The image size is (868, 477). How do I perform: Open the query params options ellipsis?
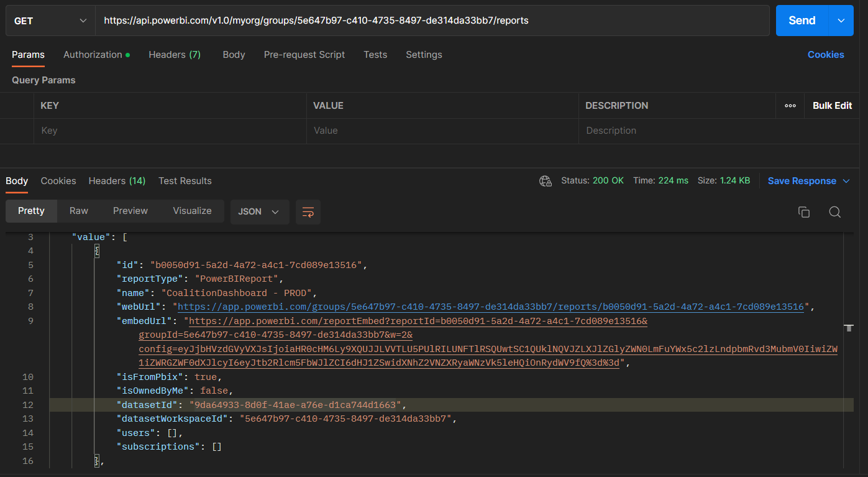coord(790,106)
